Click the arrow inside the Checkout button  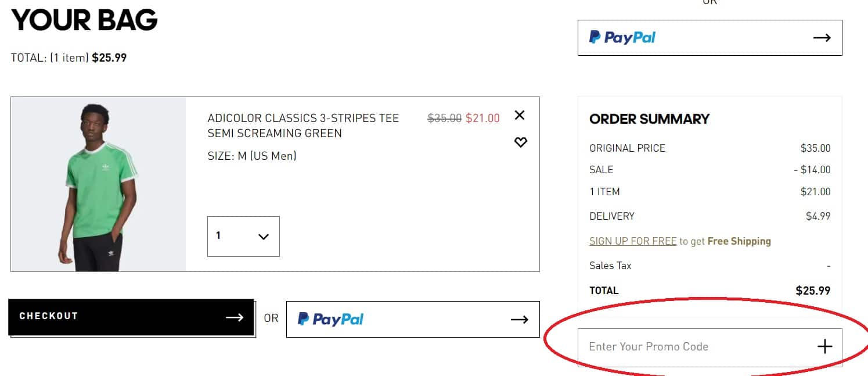point(235,317)
